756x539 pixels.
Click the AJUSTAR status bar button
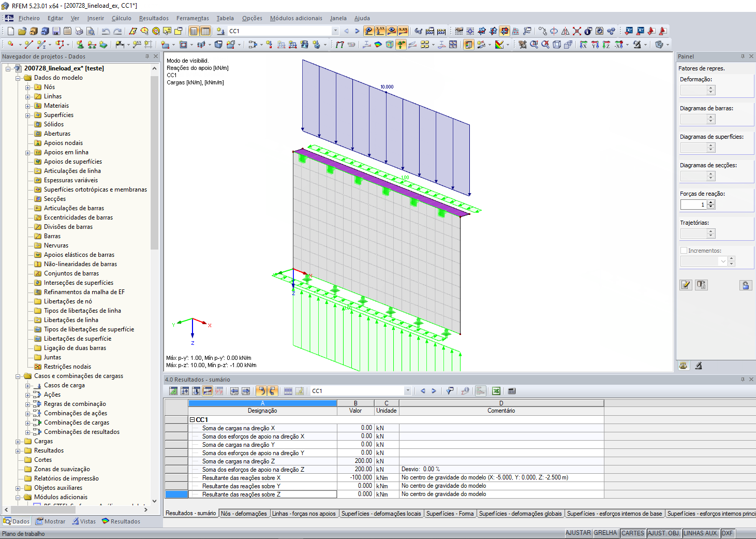[x=578, y=533]
